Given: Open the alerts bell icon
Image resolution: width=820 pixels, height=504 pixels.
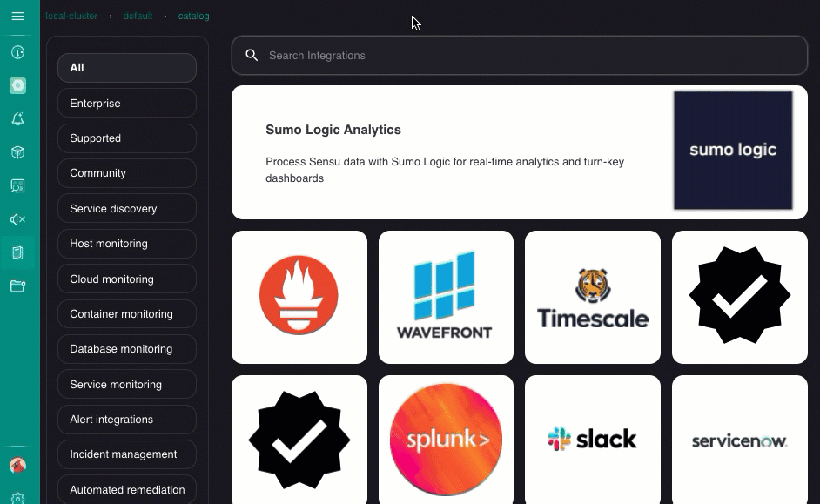Looking at the screenshot, I should pos(17,119).
